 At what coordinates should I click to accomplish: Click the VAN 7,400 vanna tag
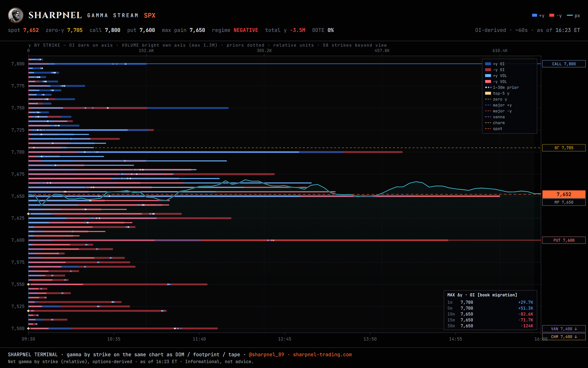click(x=564, y=329)
